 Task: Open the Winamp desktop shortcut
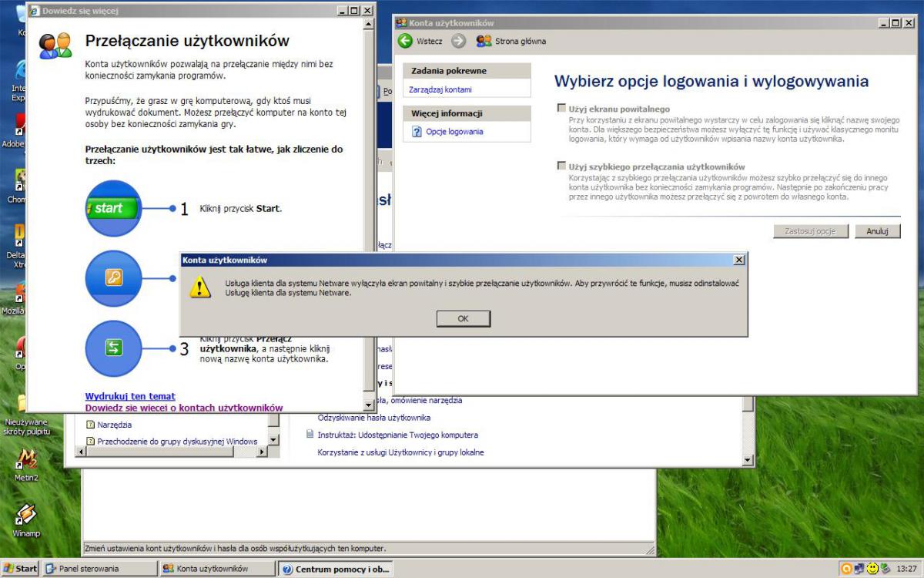[x=26, y=520]
